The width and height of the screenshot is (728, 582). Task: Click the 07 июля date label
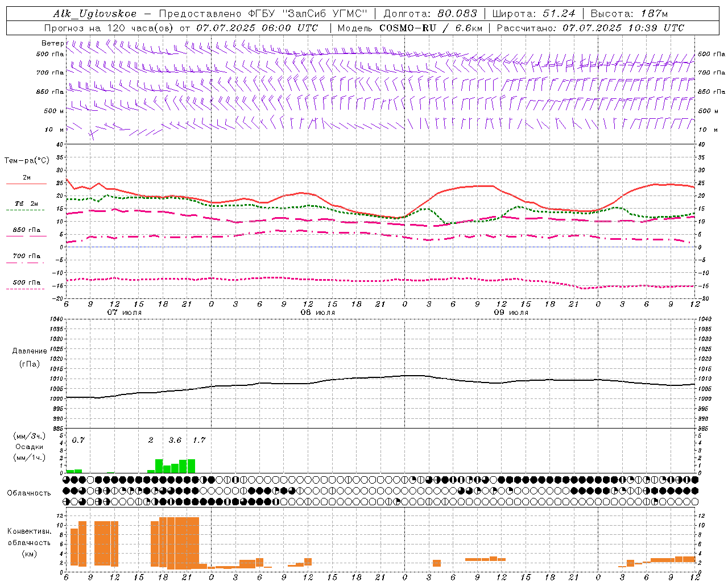pos(125,313)
